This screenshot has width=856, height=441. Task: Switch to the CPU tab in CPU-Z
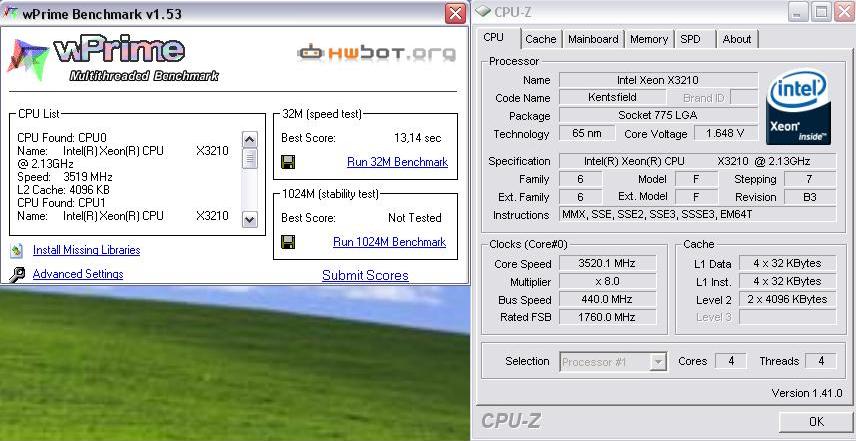coord(494,38)
